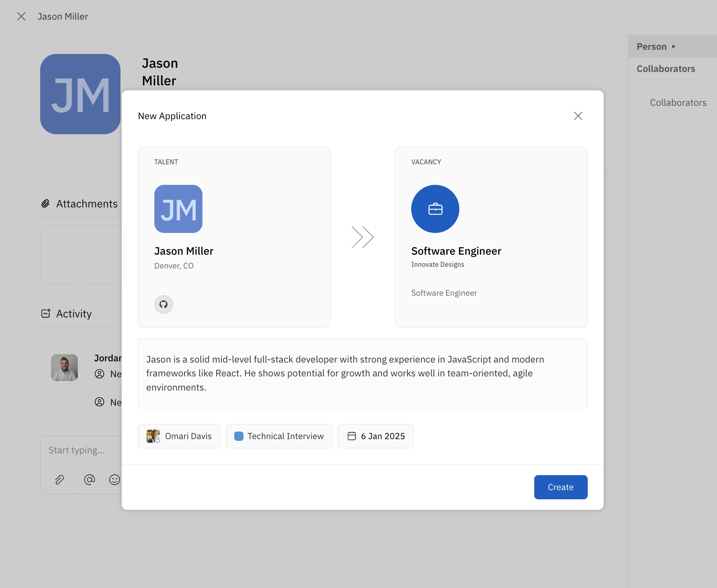717x588 pixels.
Task: Click the briefcase vacancy icon
Action: click(435, 209)
